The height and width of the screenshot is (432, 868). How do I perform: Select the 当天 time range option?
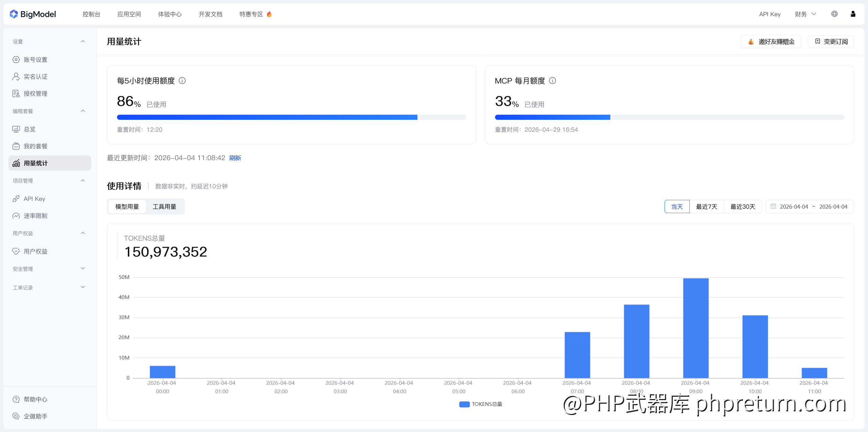[x=677, y=207]
